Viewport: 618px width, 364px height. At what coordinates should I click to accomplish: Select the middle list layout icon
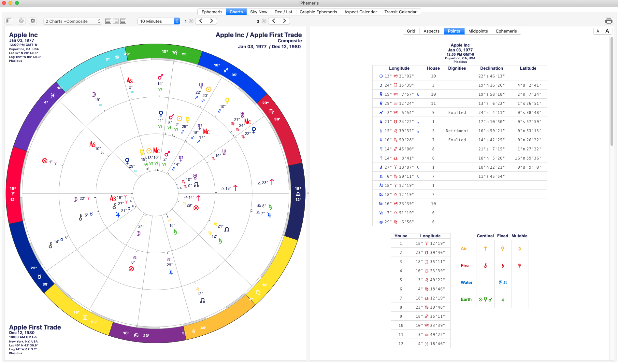pos(116,21)
